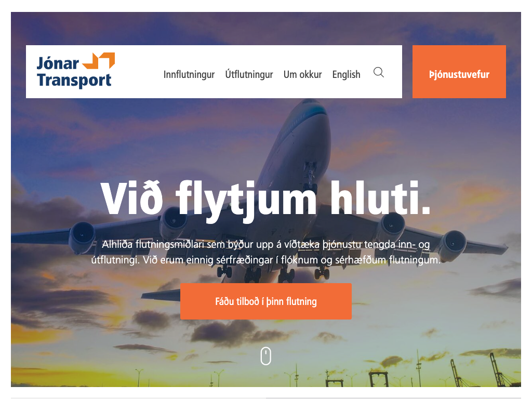Open the Innflutningur menu
This screenshot has width=532, height=399.
pos(189,74)
